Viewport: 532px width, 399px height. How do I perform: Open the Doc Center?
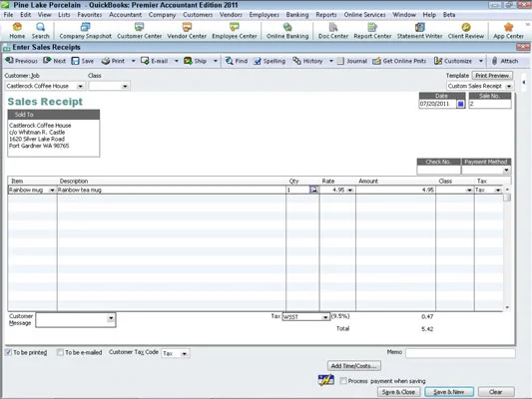pyautogui.click(x=333, y=31)
